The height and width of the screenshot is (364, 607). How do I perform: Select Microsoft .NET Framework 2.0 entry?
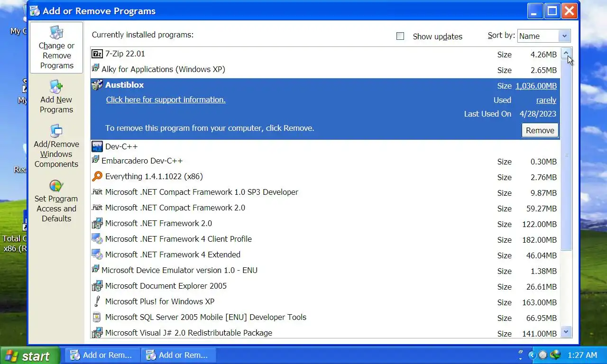tap(325, 224)
